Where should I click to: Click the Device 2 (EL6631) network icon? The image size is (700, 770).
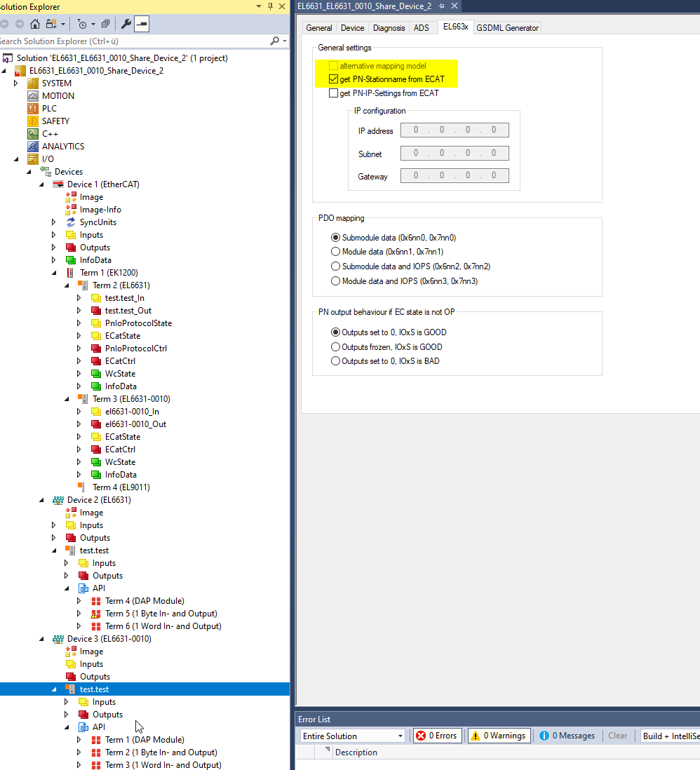(58, 500)
